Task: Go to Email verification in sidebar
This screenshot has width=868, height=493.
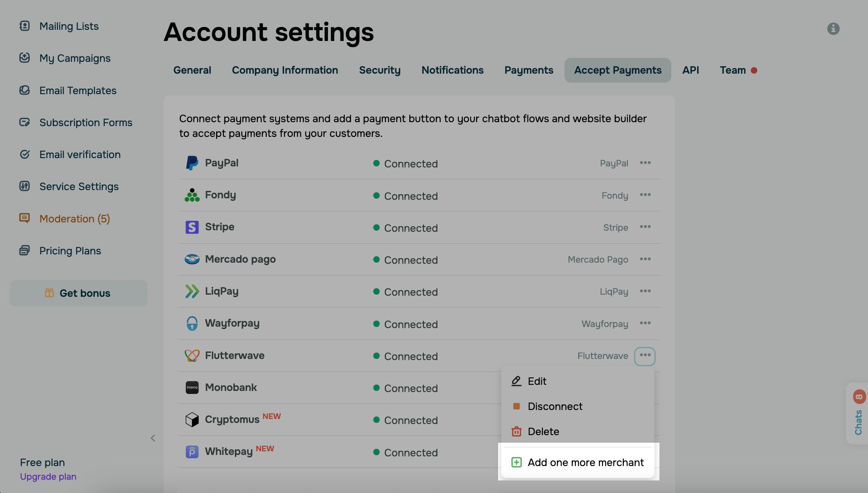Action: point(80,155)
